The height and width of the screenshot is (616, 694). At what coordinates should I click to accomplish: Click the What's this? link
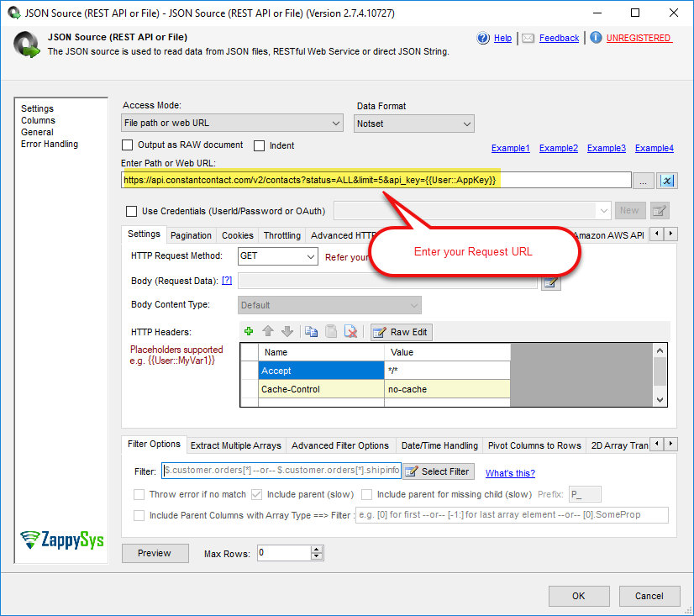(x=510, y=473)
